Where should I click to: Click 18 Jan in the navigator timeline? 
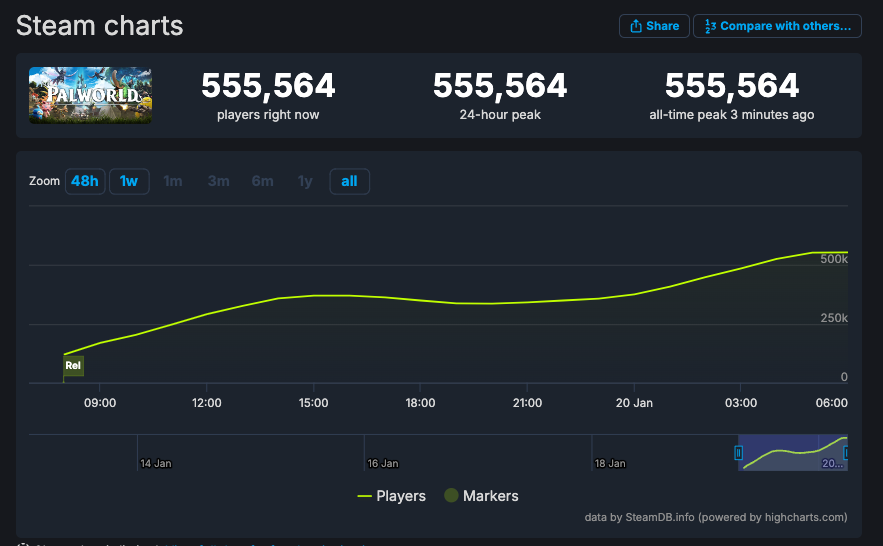click(610, 463)
